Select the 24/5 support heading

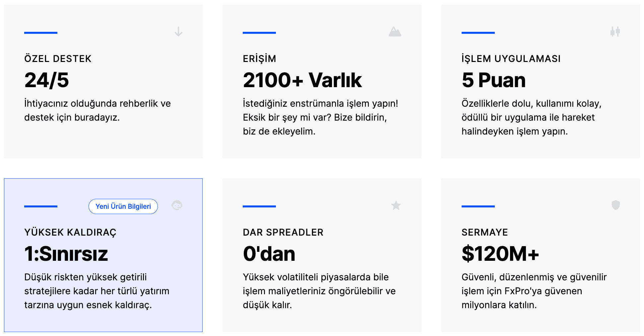(x=46, y=80)
